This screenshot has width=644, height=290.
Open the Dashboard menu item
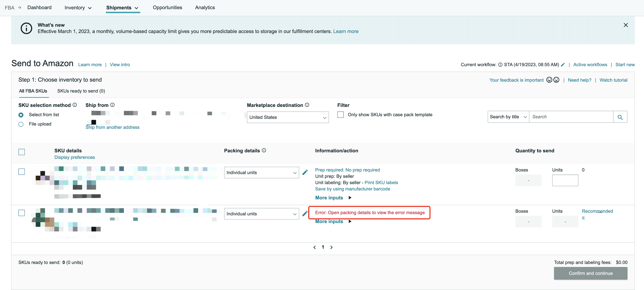39,7
